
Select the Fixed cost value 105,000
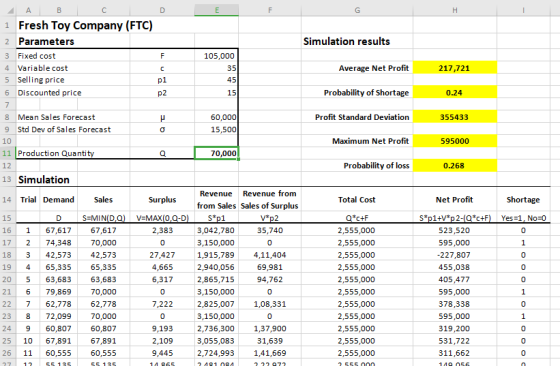tap(216, 56)
